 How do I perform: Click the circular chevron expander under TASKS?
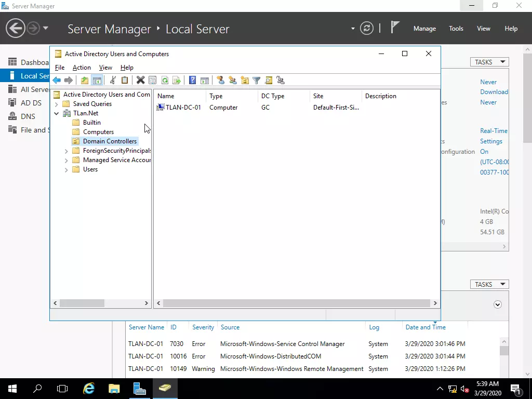pyautogui.click(x=497, y=304)
